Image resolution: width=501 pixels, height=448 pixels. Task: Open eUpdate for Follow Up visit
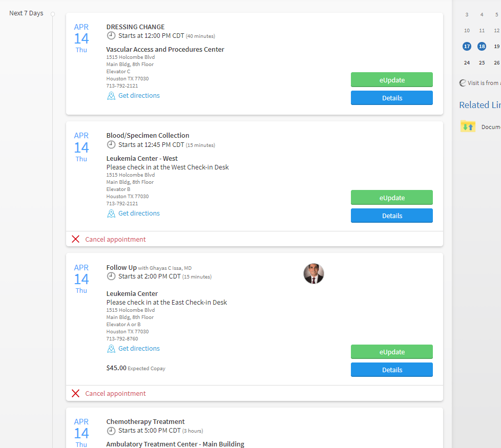point(392,352)
